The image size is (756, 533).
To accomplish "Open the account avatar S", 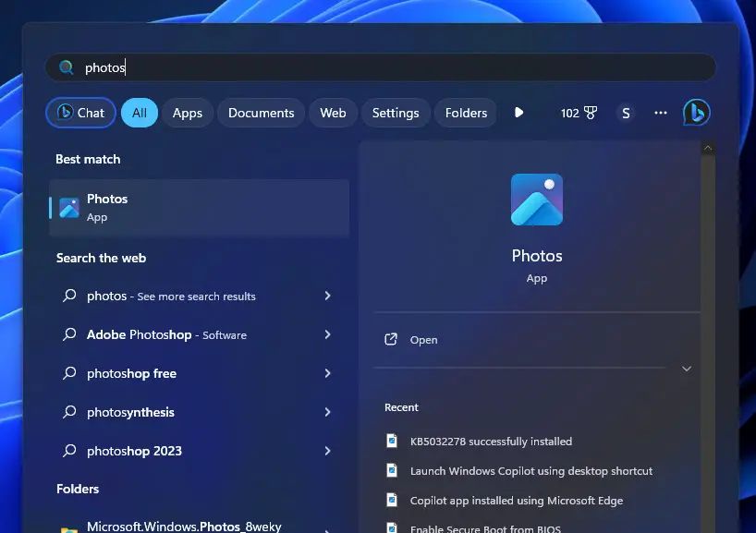I will 626,114.
